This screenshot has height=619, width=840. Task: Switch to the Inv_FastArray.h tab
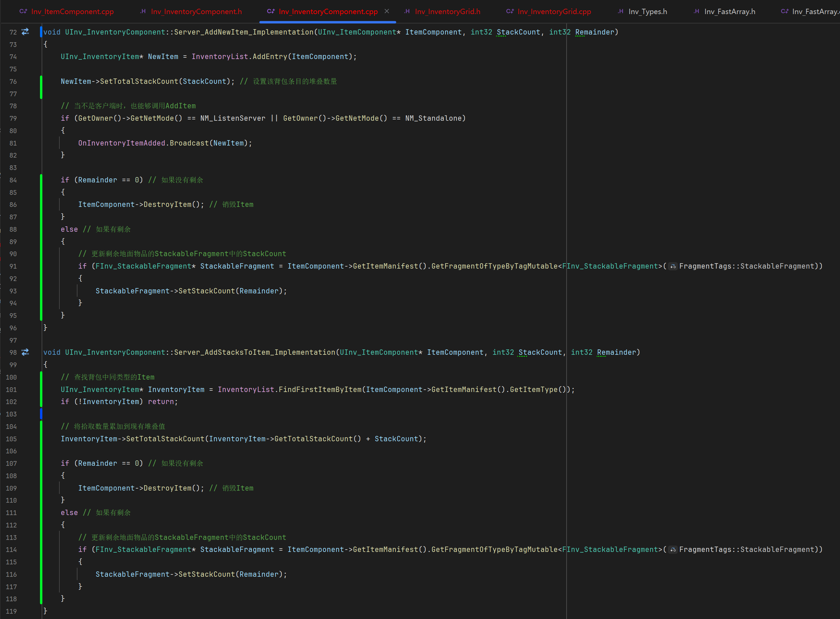tap(729, 12)
